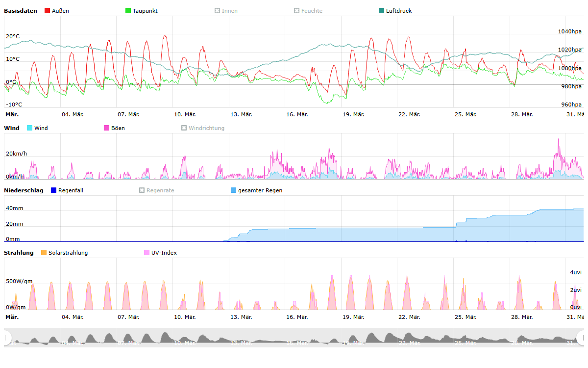The width and height of the screenshot is (588, 368).
Task: Click the teal Luftdruck legend swatch
Action: pyautogui.click(x=382, y=11)
